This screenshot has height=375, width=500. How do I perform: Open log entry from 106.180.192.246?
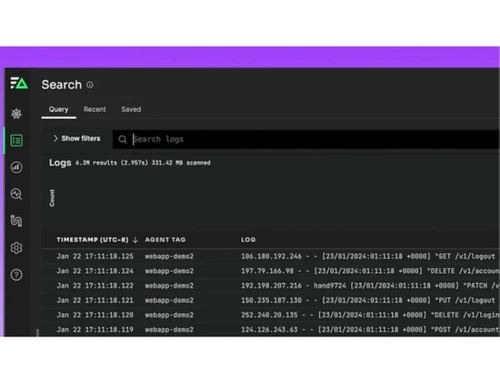(x=368, y=256)
